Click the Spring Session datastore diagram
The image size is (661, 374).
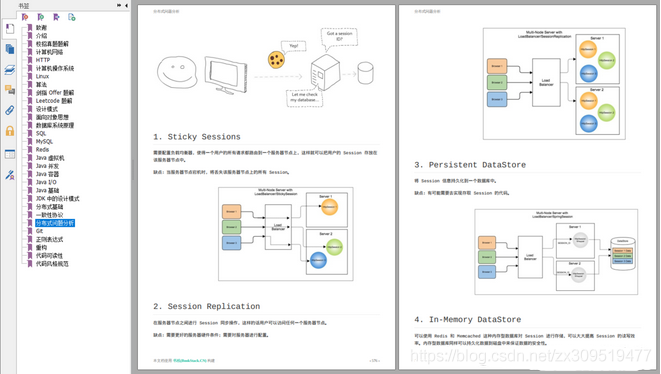tap(556, 252)
